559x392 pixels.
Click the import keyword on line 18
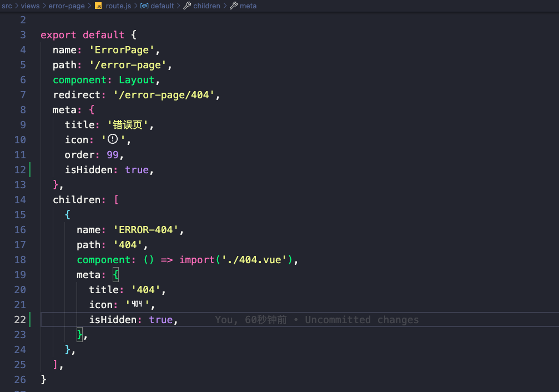pos(197,260)
